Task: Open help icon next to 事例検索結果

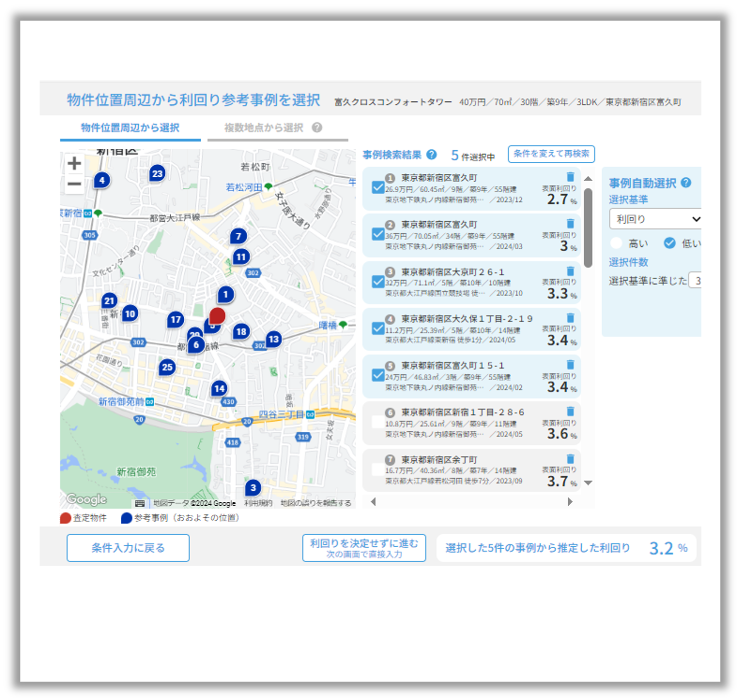Action: pyautogui.click(x=432, y=155)
